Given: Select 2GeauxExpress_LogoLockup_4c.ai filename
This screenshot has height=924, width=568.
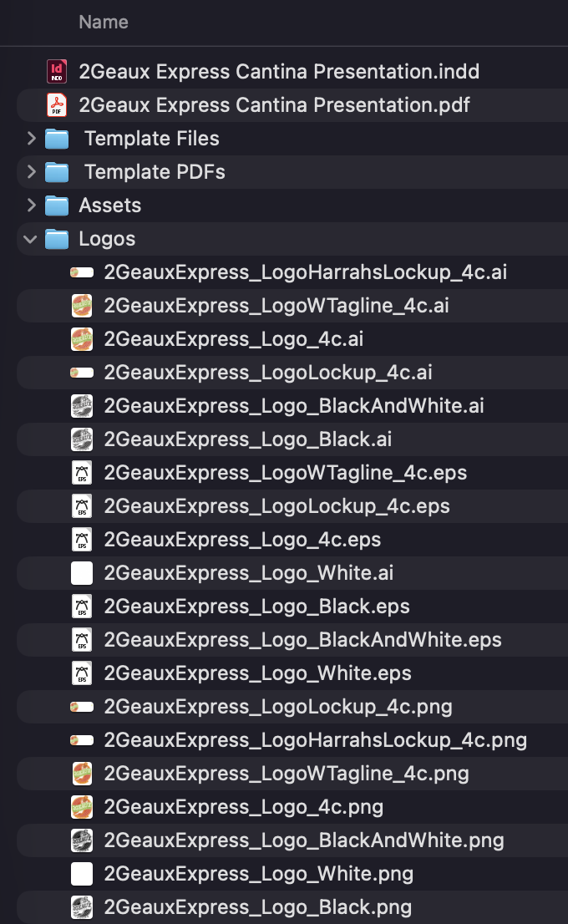Looking at the screenshot, I should click(x=269, y=373).
